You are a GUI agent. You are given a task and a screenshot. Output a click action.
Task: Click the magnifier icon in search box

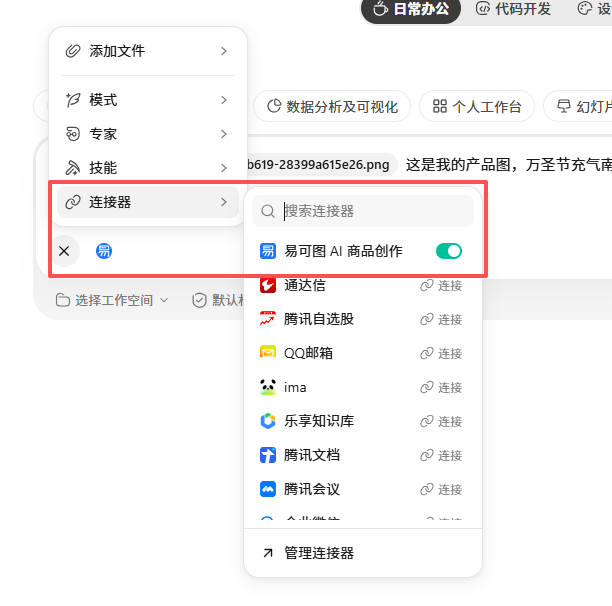click(x=268, y=211)
